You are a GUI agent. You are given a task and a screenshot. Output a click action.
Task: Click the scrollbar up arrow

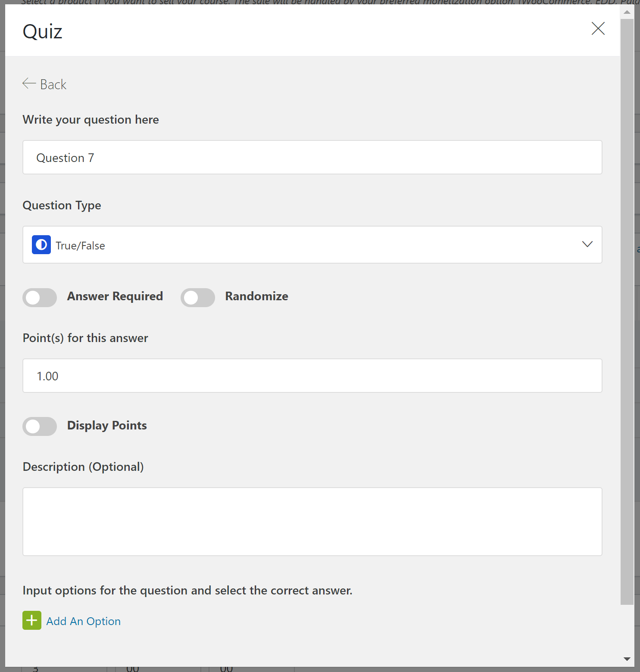coord(627,12)
